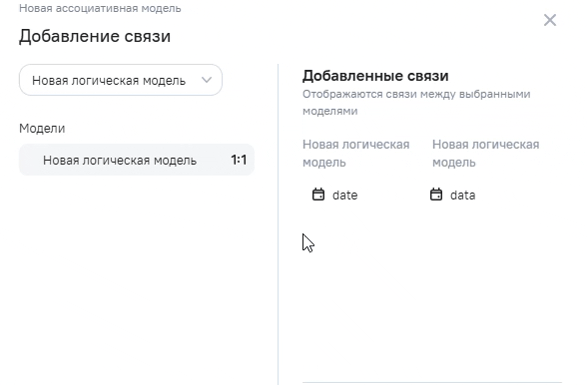587x385 pixels.
Task: Click the Новая ассоциативная модель breadcrumb
Action: (x=100, y=8)
